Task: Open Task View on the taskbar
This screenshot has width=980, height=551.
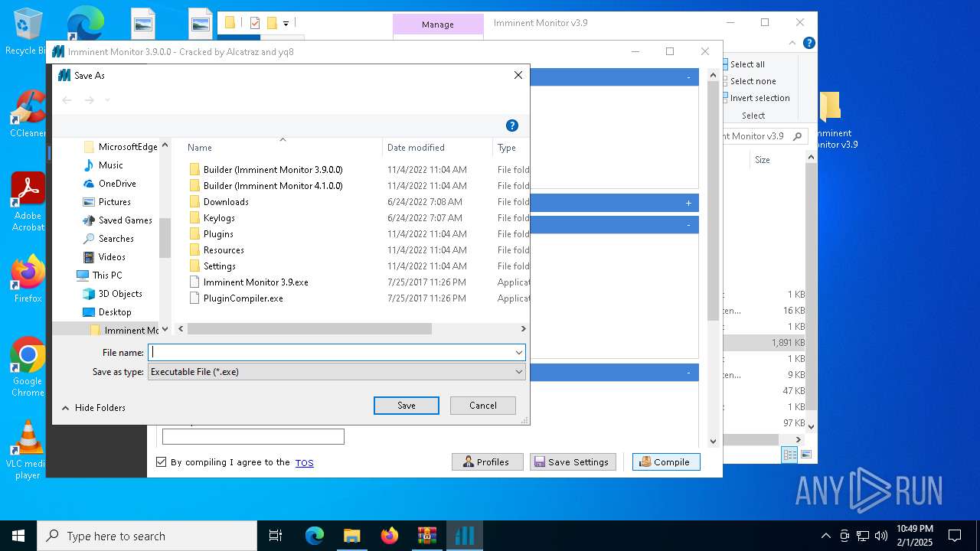Action: (276, 536)
